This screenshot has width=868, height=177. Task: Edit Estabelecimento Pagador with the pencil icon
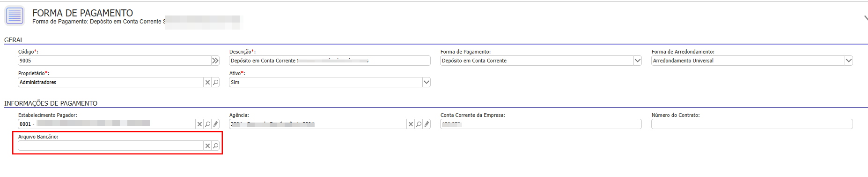coord(216,124)
